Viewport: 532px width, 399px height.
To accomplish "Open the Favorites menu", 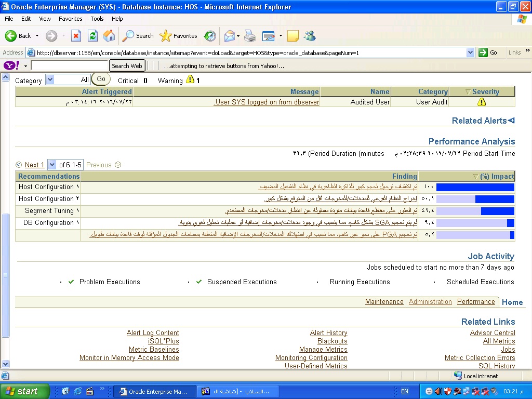I will tap(70, 19).
